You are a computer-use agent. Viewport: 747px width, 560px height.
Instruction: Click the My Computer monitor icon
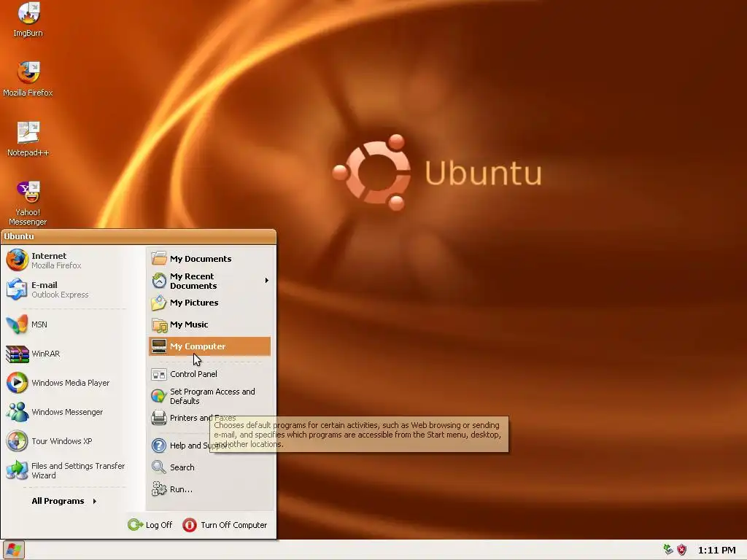pyautogui.click(x=159, y=346)
